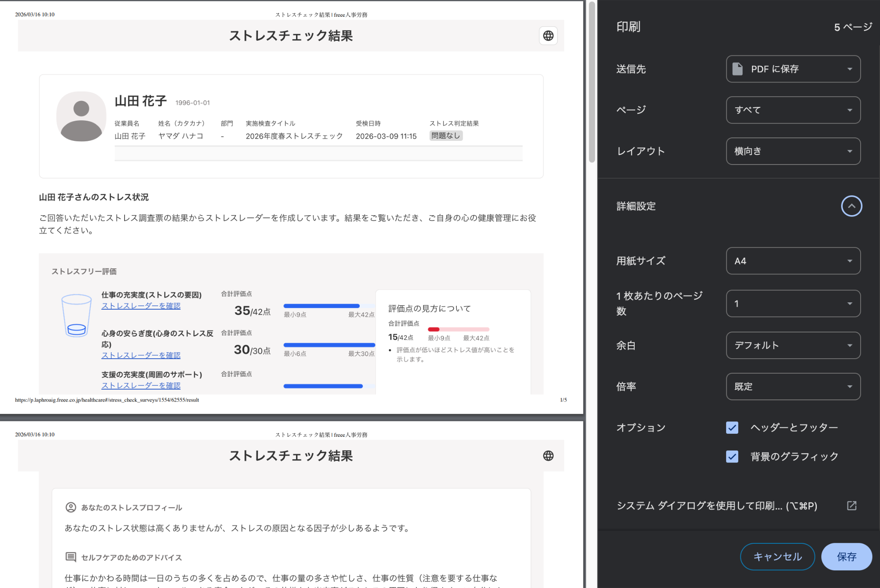
Task: Click the 保存 button
Action: tap(846, 557)
